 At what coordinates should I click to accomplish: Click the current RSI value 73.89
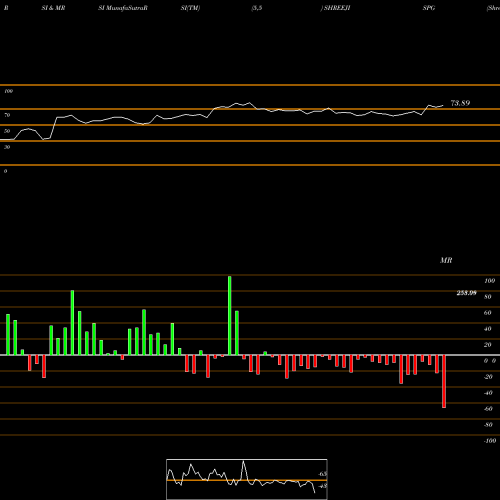tap(460, 103)
